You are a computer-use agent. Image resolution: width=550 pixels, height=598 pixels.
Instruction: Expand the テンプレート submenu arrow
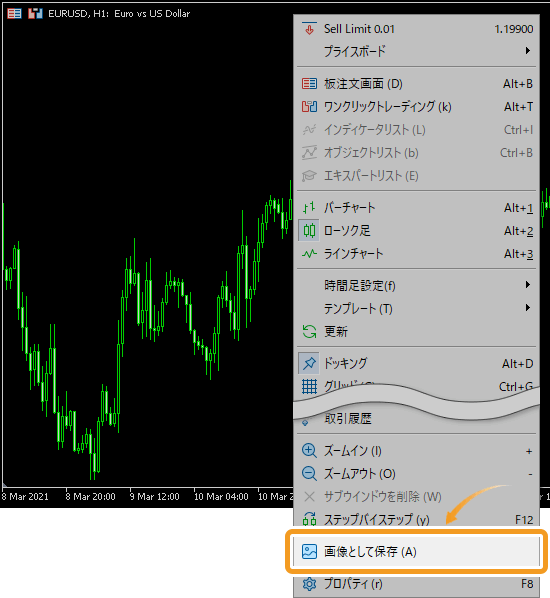coord(528,308)
